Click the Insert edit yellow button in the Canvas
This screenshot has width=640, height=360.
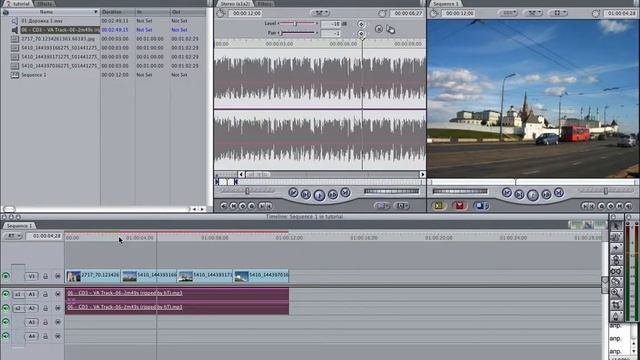click(x=438, y=206)
